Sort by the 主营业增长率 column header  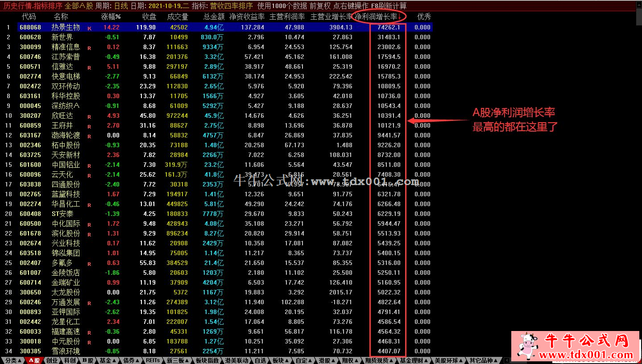tap(331, 17)
